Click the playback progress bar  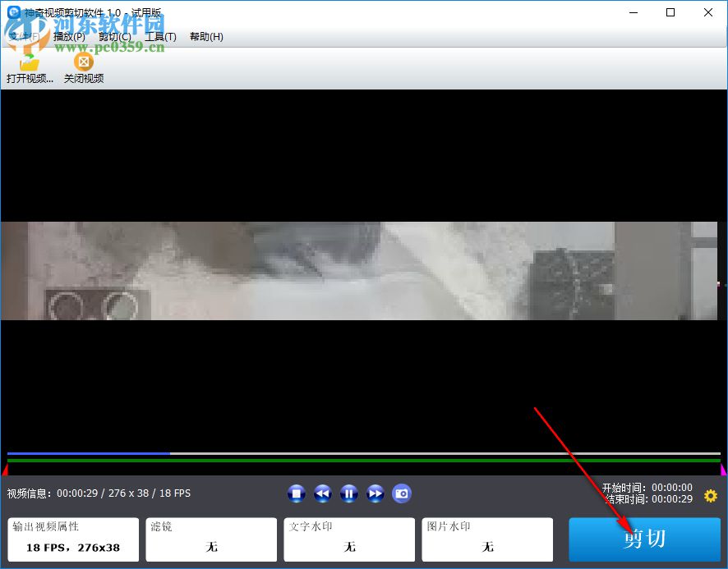(364, 453)
